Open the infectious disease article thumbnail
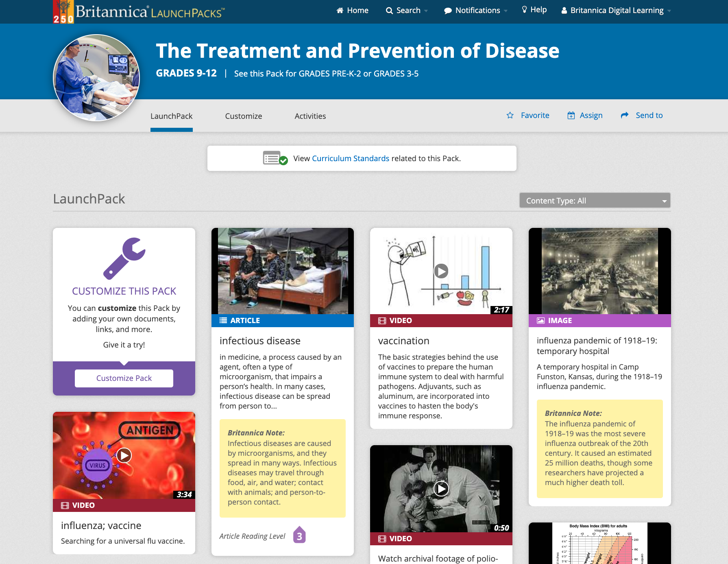This screenshot has width=728, height=564. click(x=283, y=271)
